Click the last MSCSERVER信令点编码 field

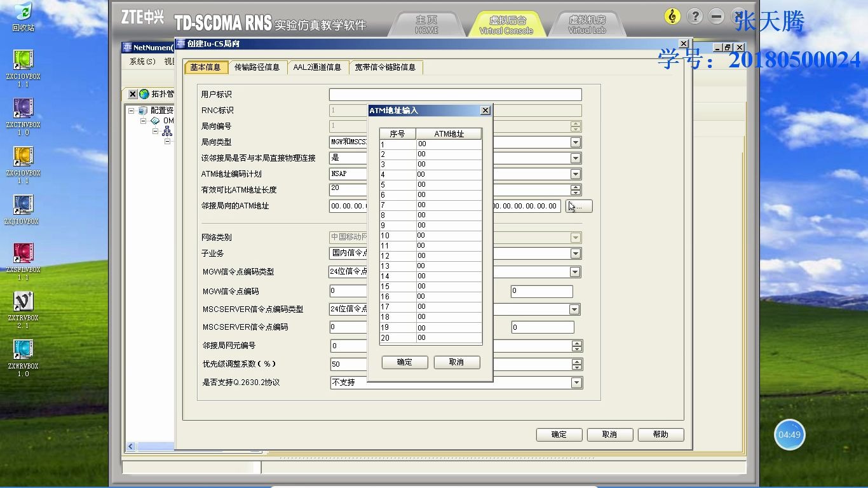tap(543, 328)
